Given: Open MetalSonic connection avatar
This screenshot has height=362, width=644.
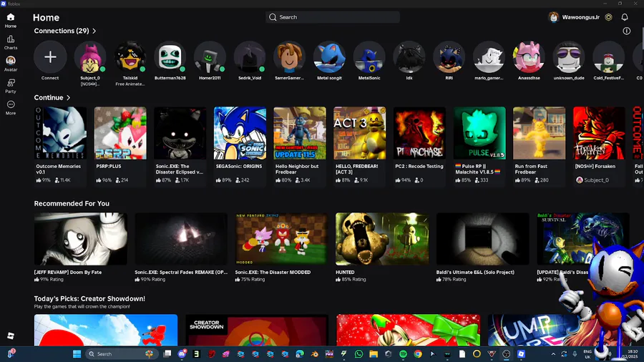Looking at the screenshot, I should point(369,57).
